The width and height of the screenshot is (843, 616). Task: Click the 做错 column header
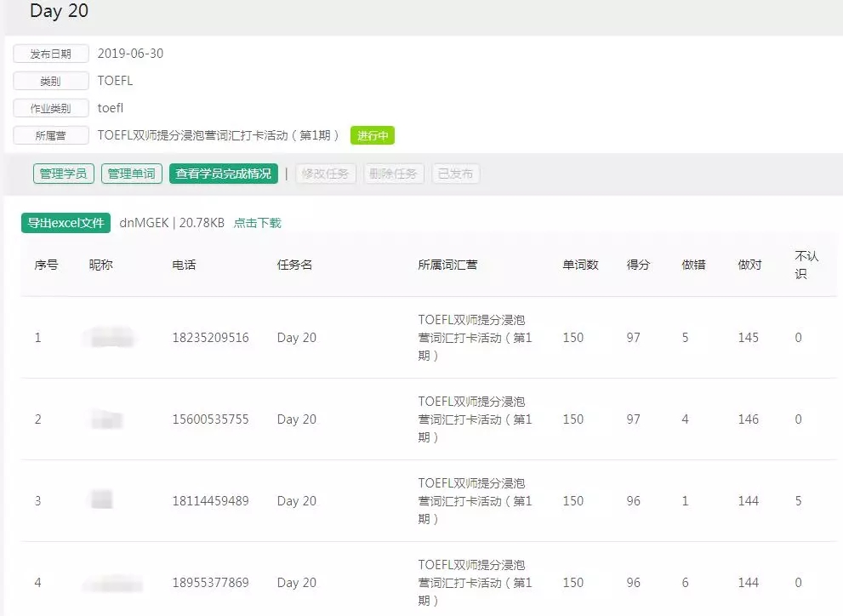pyautogui.click(x=693, y=265)
